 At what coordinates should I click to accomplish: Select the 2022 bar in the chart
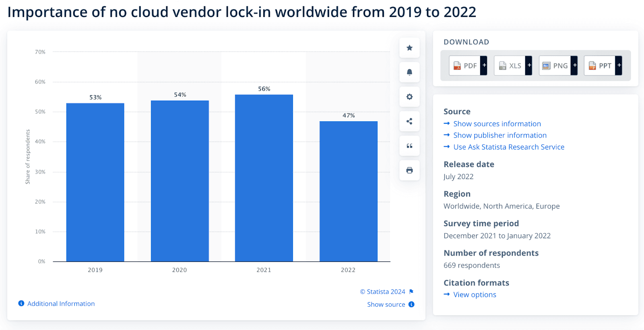pos(349,191)
